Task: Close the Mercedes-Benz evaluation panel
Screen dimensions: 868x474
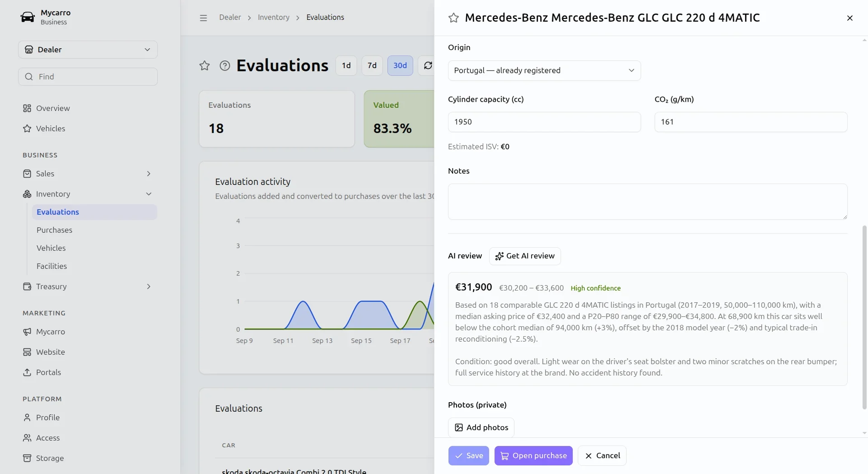Action: (x=849, y=18)
